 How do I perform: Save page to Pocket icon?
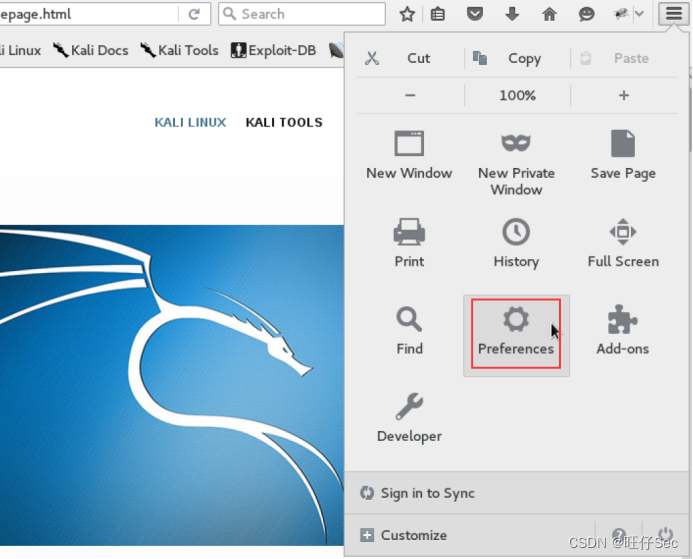(x=475, y=14)
